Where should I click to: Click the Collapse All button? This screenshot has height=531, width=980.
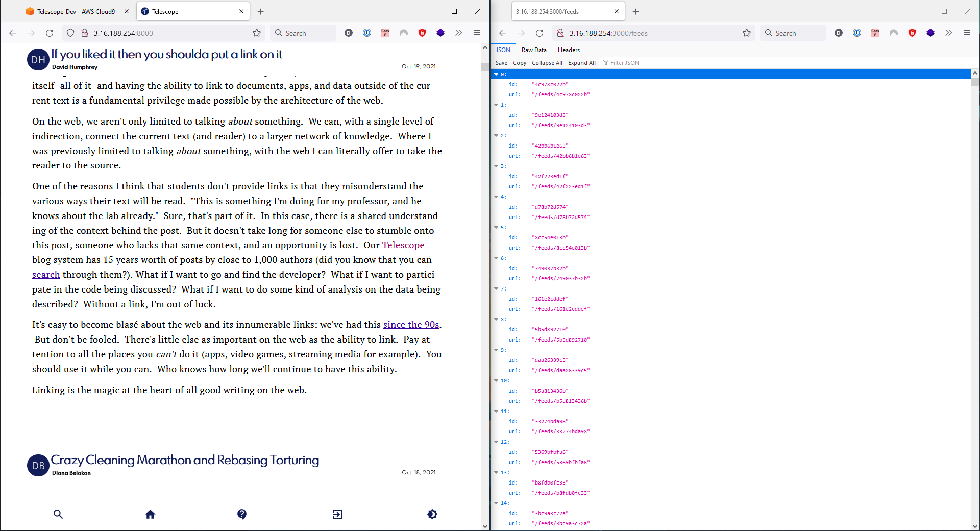[x=547, y=63]
